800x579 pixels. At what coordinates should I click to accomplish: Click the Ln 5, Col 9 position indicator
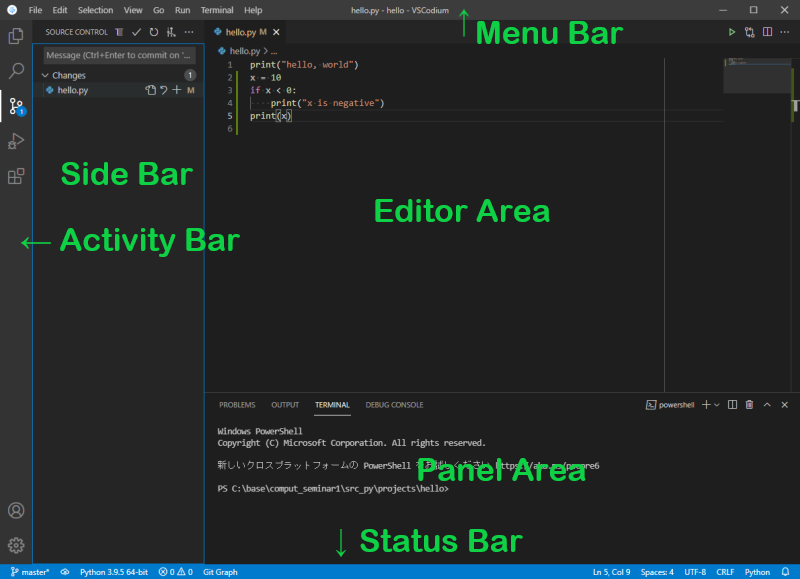611,572
